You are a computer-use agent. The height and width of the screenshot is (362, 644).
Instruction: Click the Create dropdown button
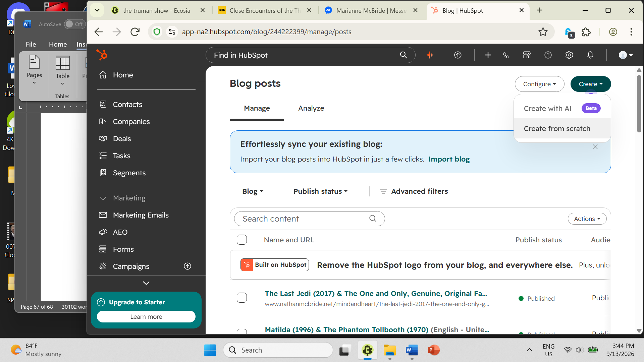[x=591, y=84]
